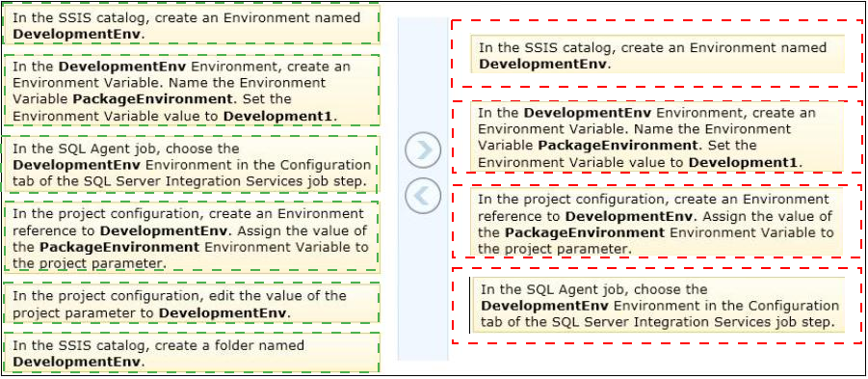868x379 pixels.
Task: Select left-list 'create an Environment reference' item
Action: [x=191, y=237]
